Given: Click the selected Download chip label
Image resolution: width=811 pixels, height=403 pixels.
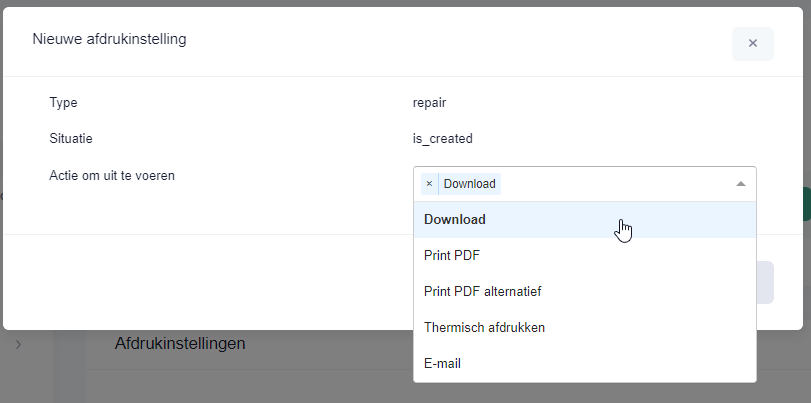Looking at the screenshot, I should tap(470, 184).
